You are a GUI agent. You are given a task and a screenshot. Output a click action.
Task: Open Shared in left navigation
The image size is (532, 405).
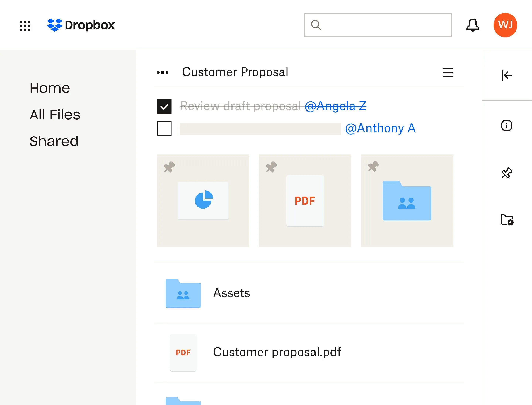[x=54, y=141]
